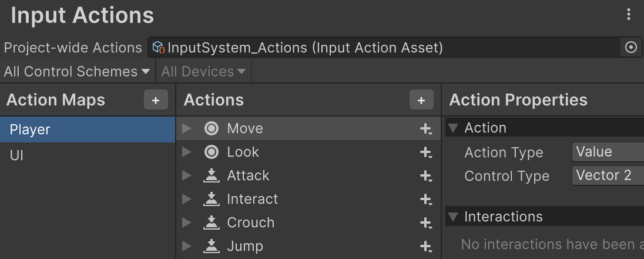Add a new action map with plus button
644x259 pixels.
(156, 101)
